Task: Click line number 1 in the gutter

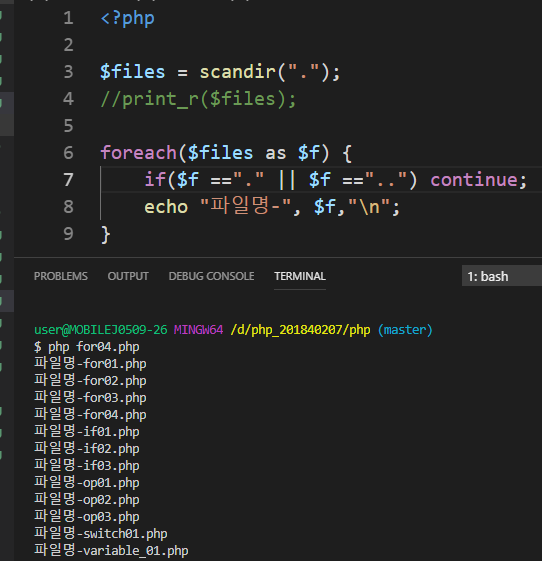Action: pos(68,18)
